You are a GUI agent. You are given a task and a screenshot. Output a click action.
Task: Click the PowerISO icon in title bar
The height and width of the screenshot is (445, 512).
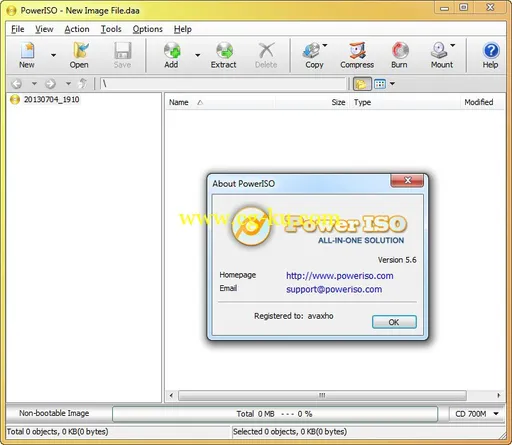coord(11,11)
